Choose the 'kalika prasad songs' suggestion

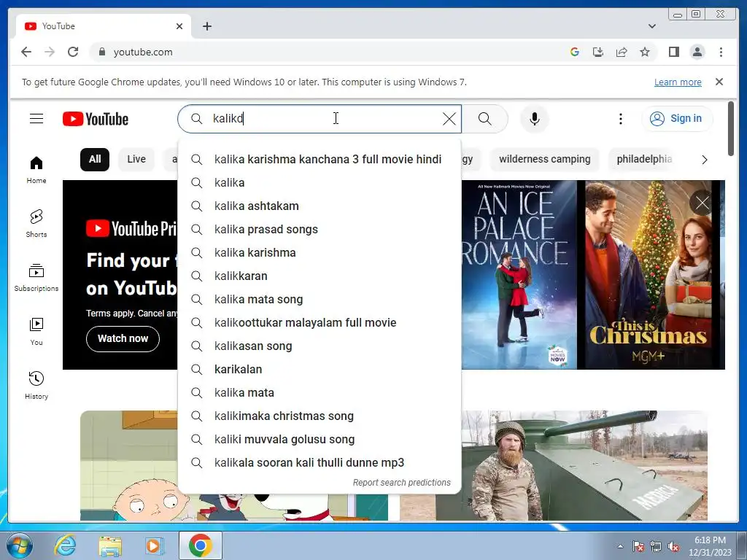coord(320,229)
